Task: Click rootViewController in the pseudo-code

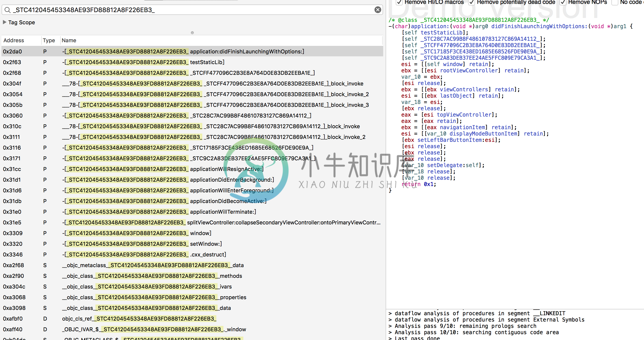Action: pyautogui.click(x=469, y=71)
